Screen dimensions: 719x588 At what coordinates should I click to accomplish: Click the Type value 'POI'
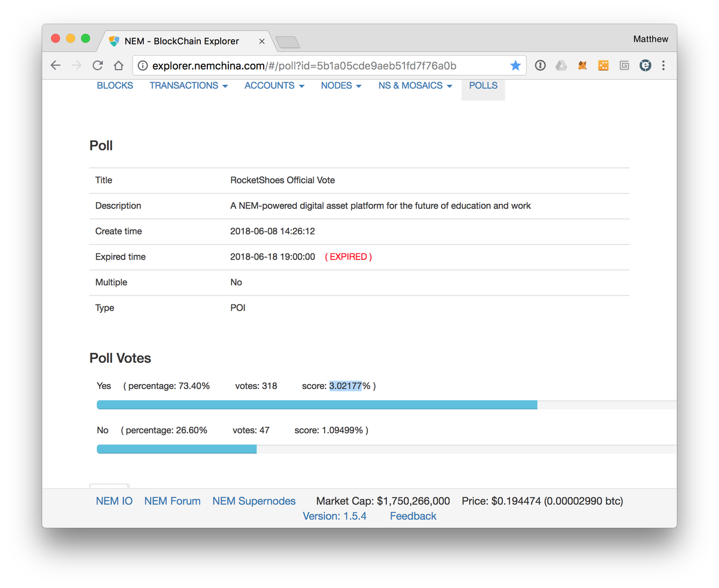pos(238,308)
